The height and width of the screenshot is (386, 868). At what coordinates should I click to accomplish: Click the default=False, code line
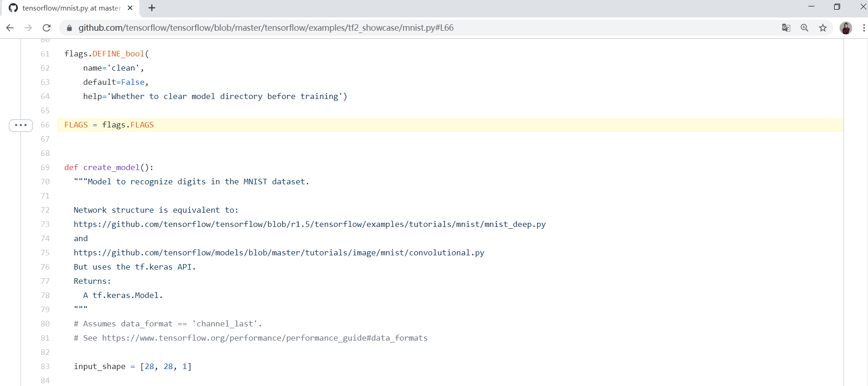(x=116, y=83)
